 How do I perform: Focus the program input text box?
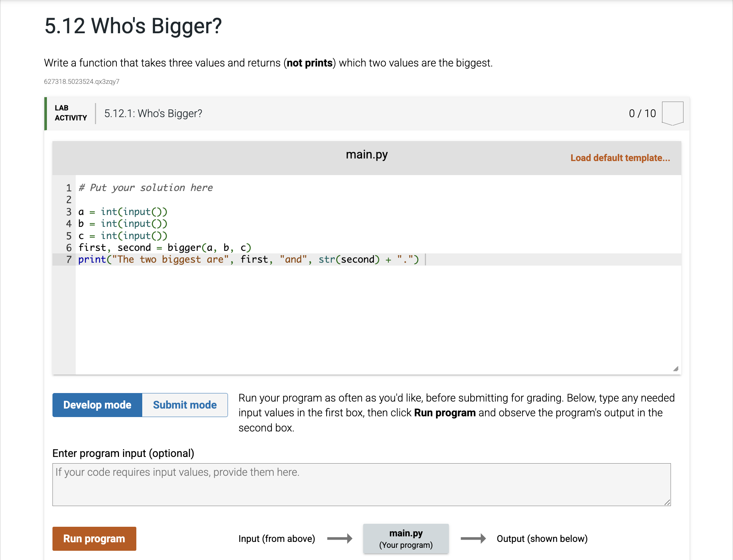361,484
